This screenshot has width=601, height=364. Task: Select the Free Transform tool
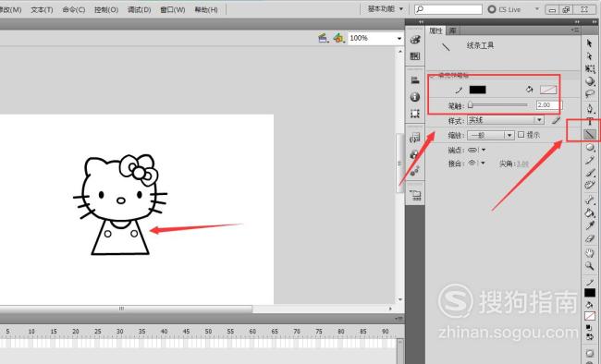[590, 69]
